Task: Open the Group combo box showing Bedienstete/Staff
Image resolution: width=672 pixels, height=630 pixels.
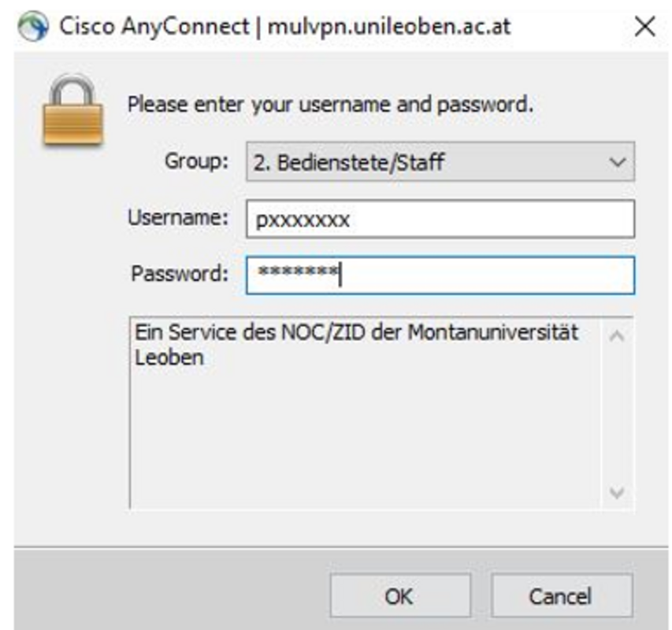Action: tap(425, 162)
